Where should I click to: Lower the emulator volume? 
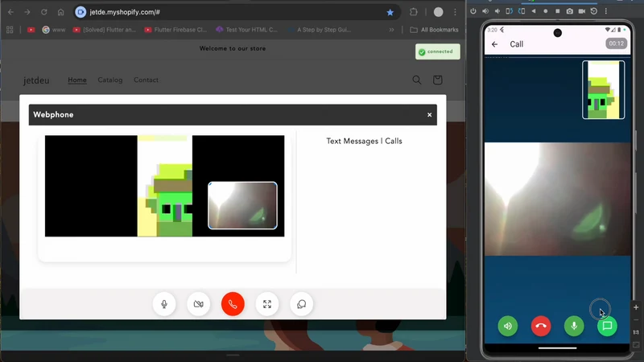(497, 11)
